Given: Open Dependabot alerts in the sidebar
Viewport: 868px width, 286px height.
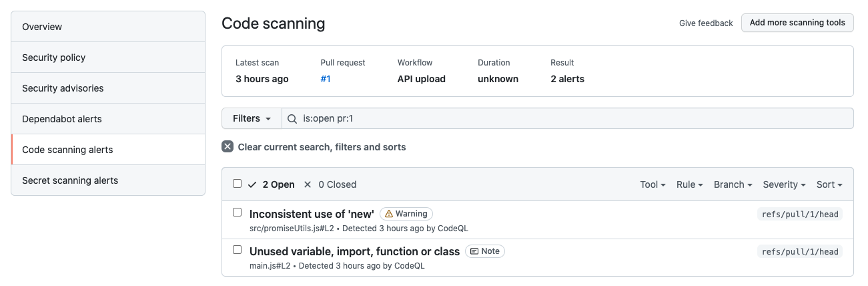Looking at the screenshot, I should (x=108, y=119).
